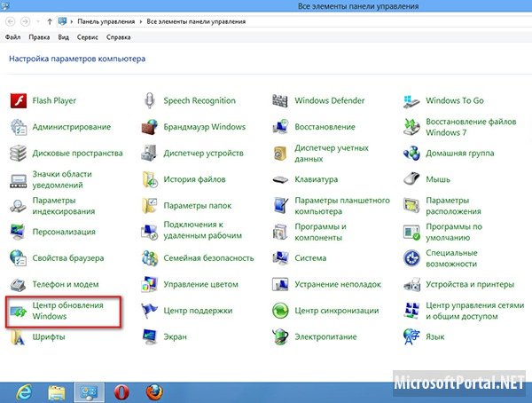Open the Телефон и модем link

[66, 284]
